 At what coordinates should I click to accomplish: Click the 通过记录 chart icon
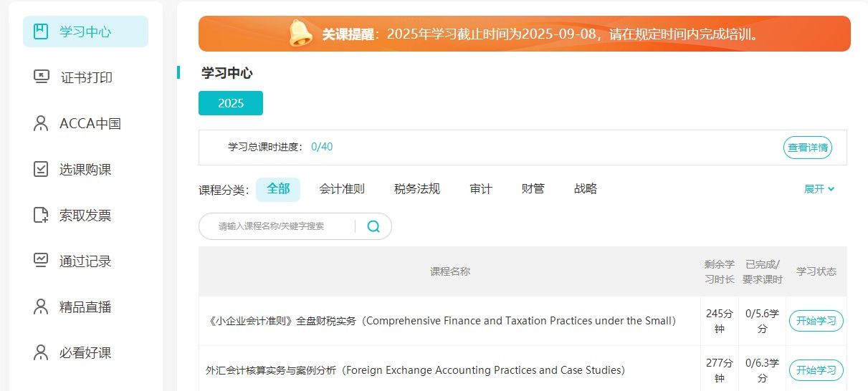pos(41,261)
